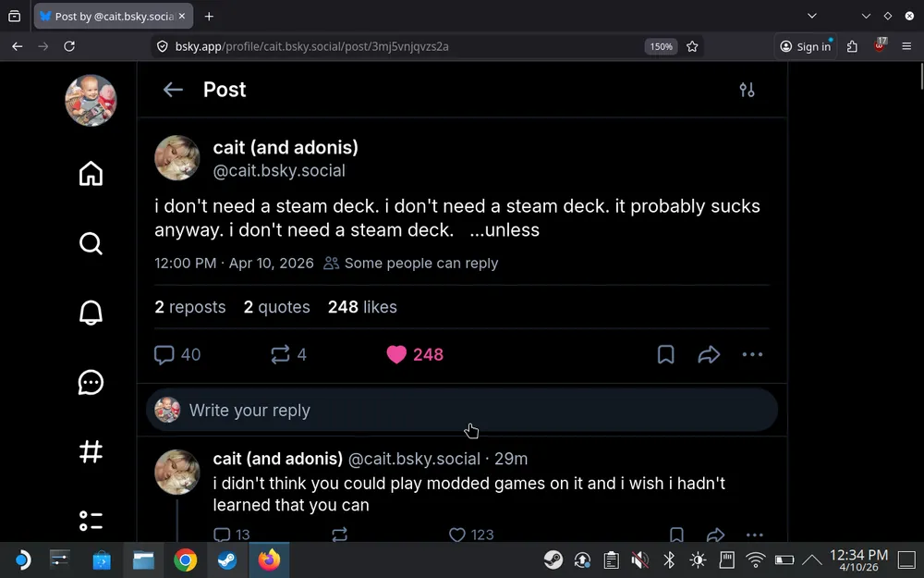Select the "Post by @cait.bsky.social" tab

[x=104, y=17]
